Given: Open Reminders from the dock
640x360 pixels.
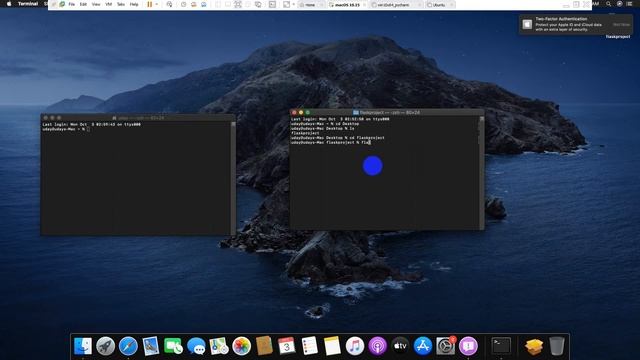Looking at the screenshot, I should [x=310, y=346].
